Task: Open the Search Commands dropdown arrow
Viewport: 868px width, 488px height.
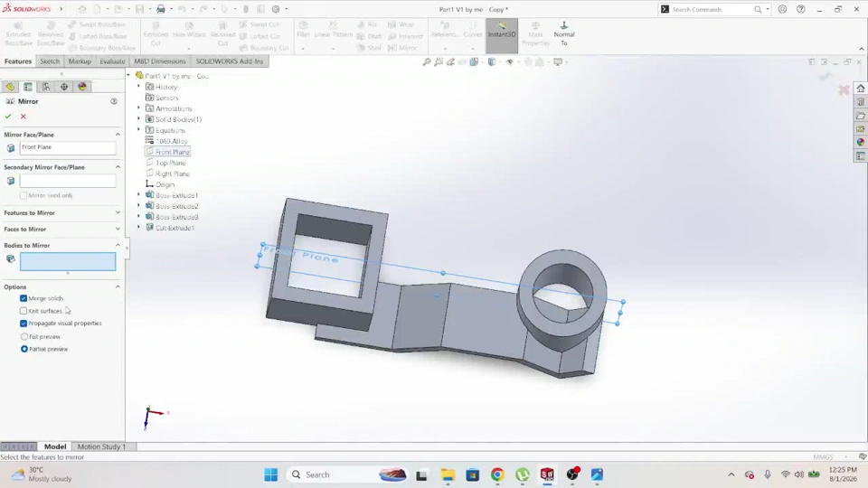Action: tap(768, 9)
